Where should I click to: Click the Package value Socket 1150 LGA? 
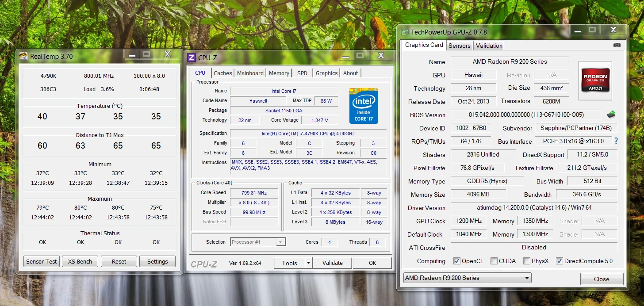pyautogui.click(x=284, y=111)
